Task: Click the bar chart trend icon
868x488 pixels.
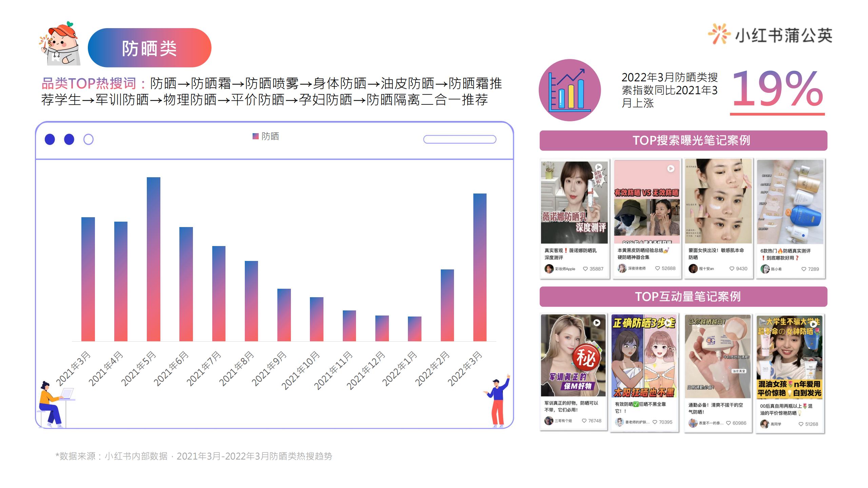Action: point(570,90)
